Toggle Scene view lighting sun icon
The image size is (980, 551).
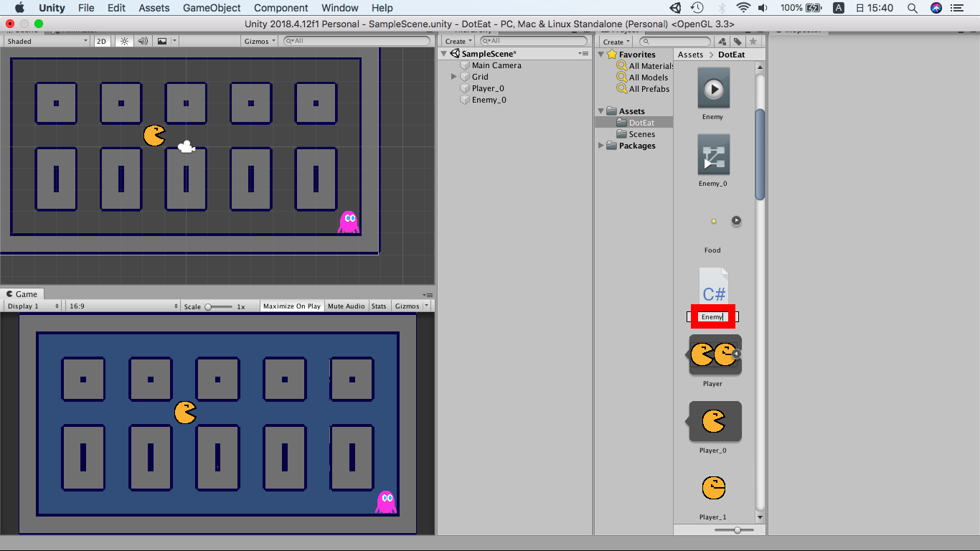coord(125,42)
